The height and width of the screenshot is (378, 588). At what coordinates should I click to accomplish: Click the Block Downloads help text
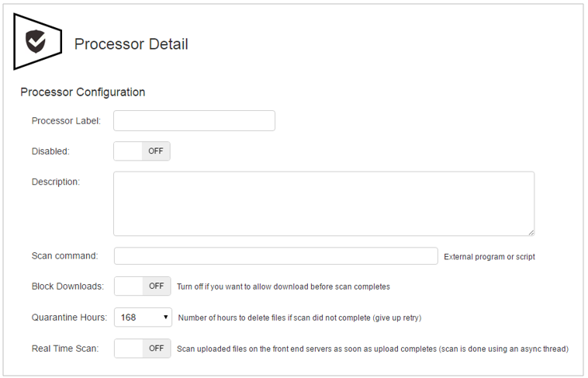[x=283, y=286]
